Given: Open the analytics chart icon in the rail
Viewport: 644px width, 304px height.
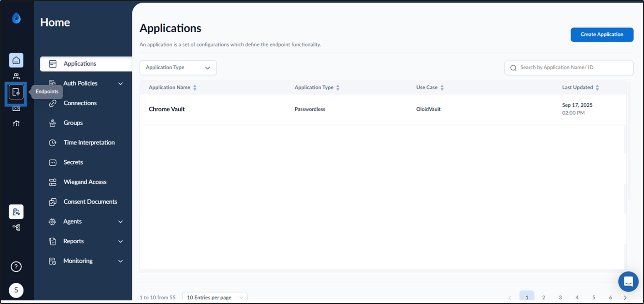Looking at the screenshot, I should point(16,123).
